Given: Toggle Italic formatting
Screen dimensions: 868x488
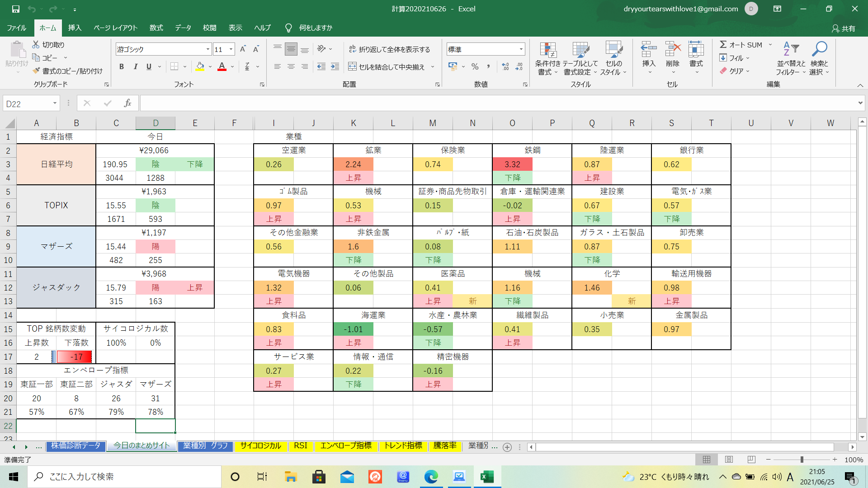Looking at the screenshot, I should [135, 67].
